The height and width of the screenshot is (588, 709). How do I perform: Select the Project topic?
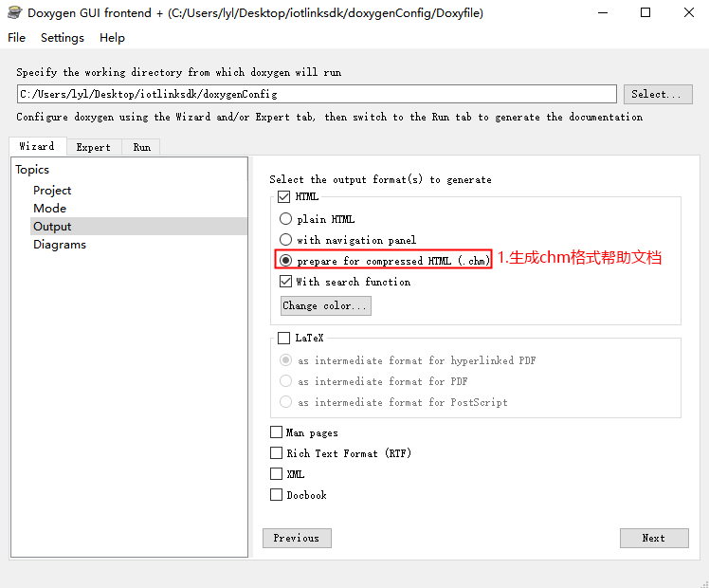[x=52, y=191]
